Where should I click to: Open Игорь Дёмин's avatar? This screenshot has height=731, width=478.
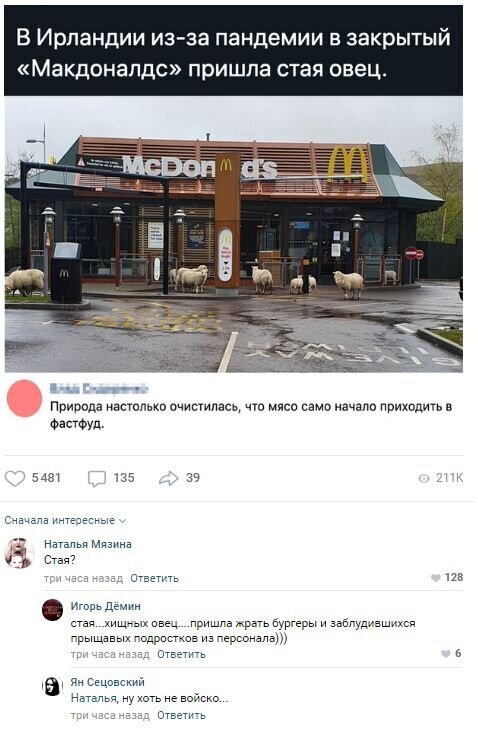click(52, 610)
